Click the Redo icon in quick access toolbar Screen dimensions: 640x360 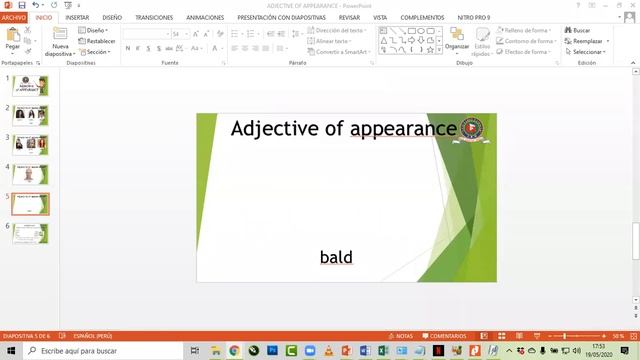[x=54, y=5]
